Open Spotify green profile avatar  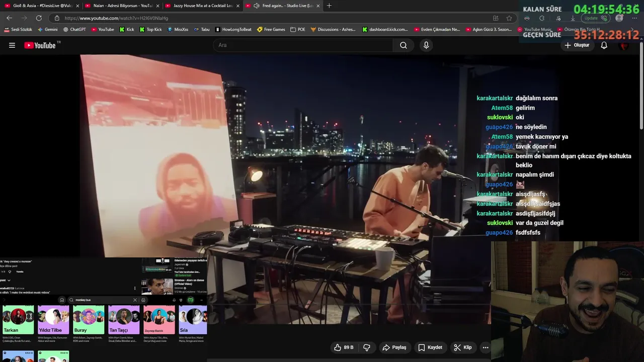pyautogui.click(x=191, y=300)
